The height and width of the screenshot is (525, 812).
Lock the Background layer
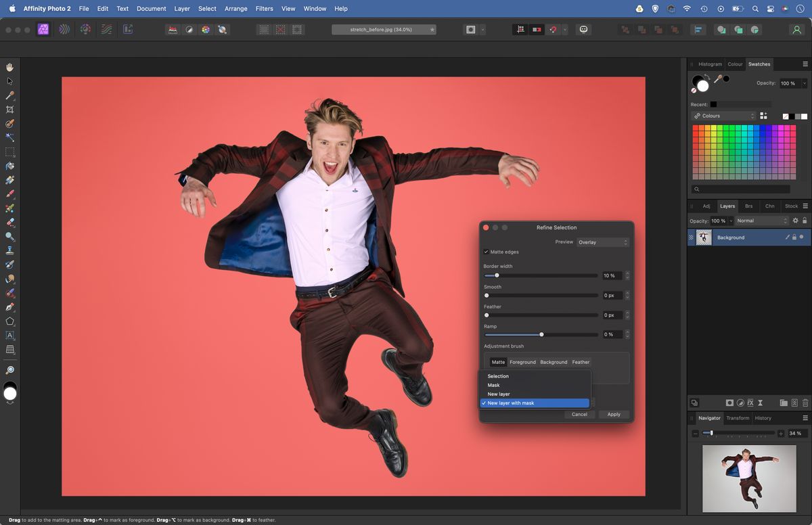click(x=794, y=237)
